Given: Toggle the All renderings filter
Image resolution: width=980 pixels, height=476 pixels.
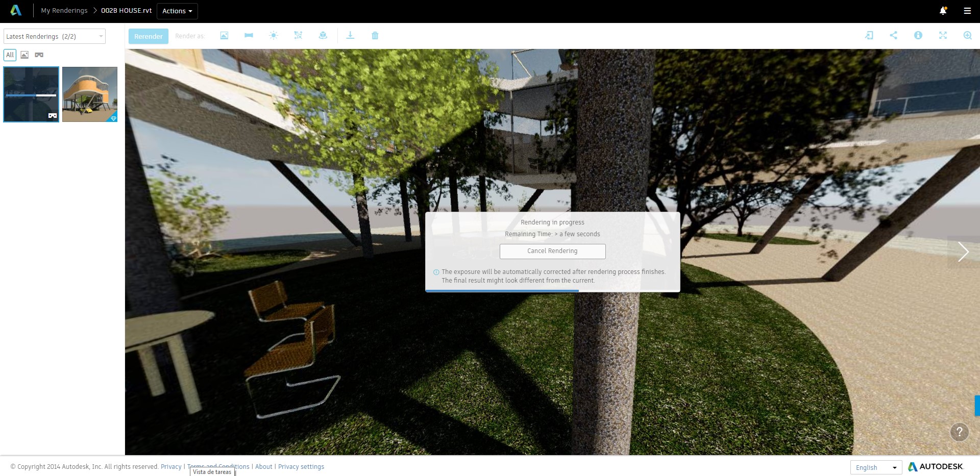Looking at the screenshot, I should point(10,55).
